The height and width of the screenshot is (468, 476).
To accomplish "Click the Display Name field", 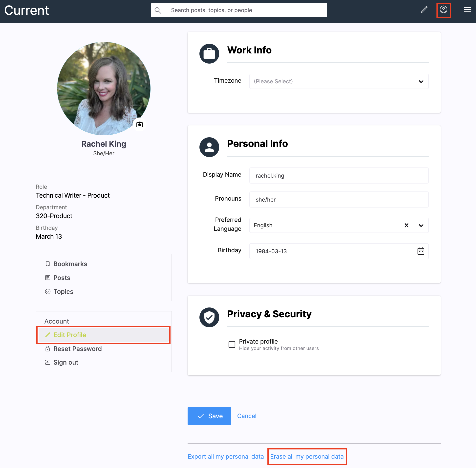I will coord(339,176).
